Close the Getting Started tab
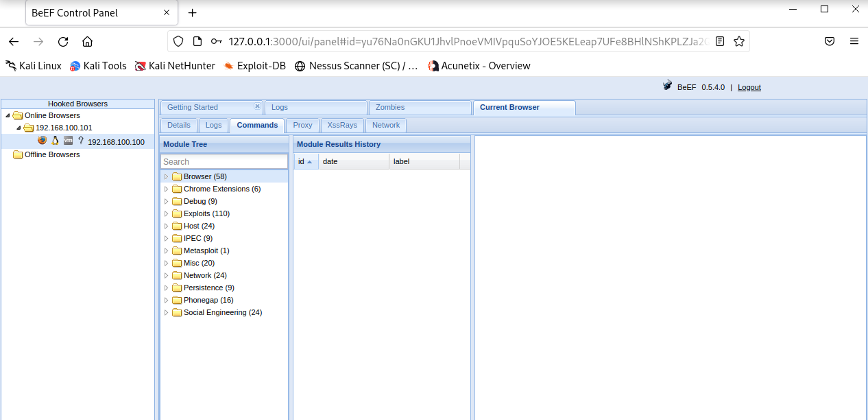Viewport: 868px width, 420px height. tap(257, 106)
